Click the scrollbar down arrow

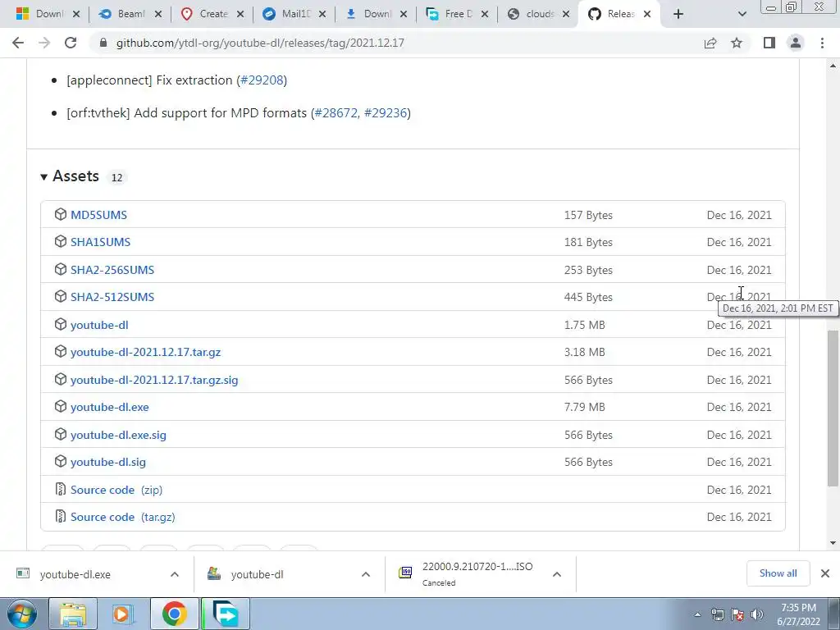[833, 543]
